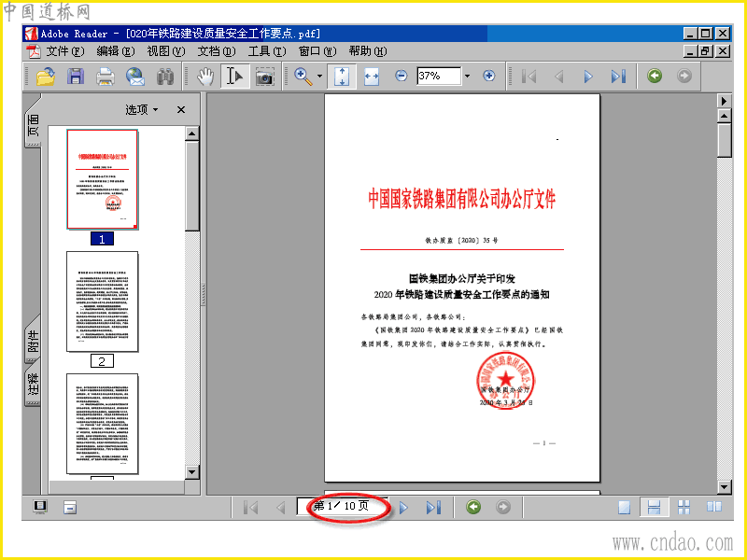Click down arrow on document vertical scrollbar
Screen dimensions: 747x560
pyautogui.click(x=725, y=486)
